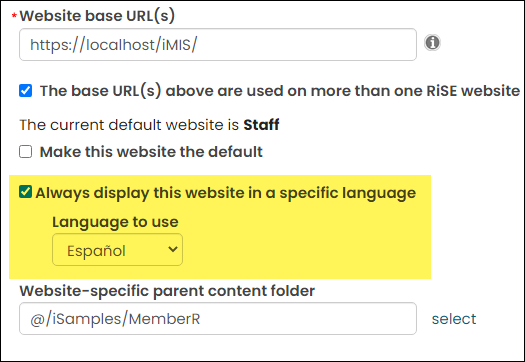This screenshot has height=362, width=525.
Task: Click the select link for parent content folder
Action: pyautogui.click(x=454, y=319)
